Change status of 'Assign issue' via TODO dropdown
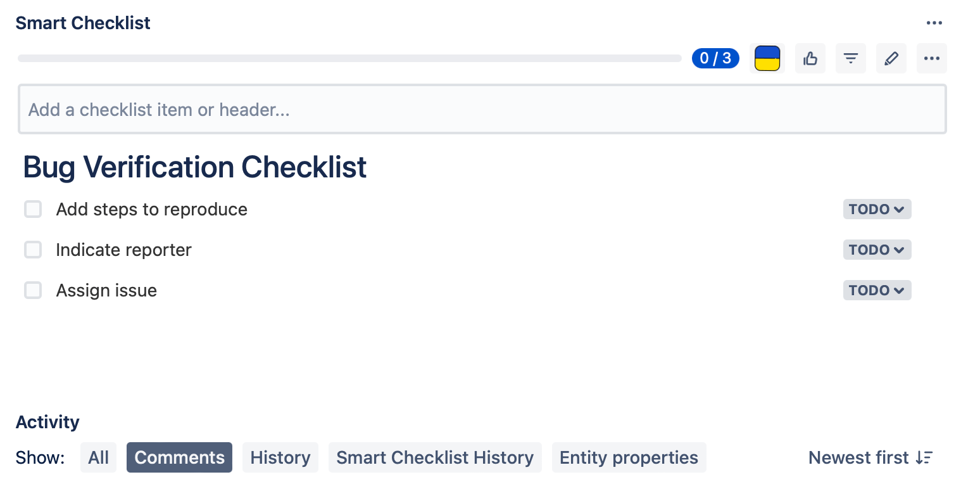The width and height of the screenshot is (980, 484). click(x=877, y=290)
